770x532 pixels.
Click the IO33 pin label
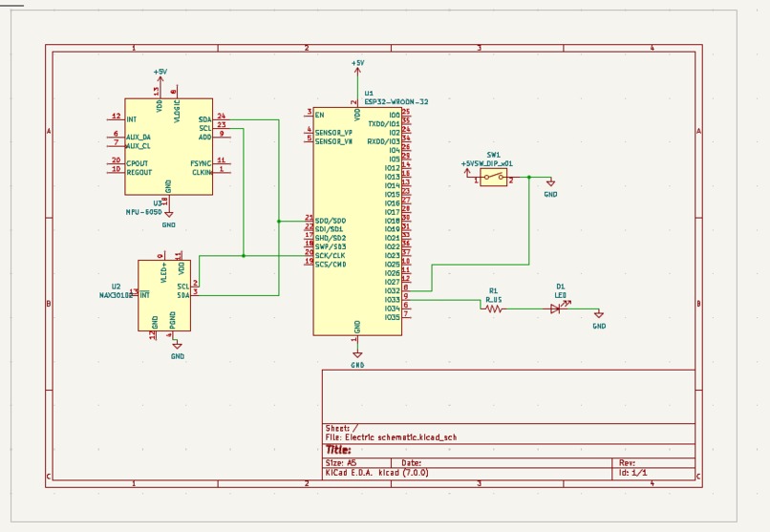[393, 299]
